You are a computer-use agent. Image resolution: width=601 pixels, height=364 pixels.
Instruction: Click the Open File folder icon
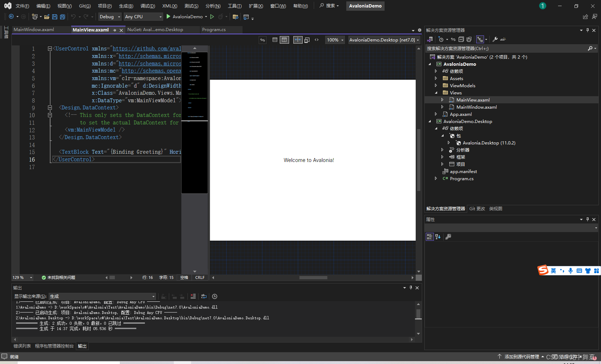point(47,17)
